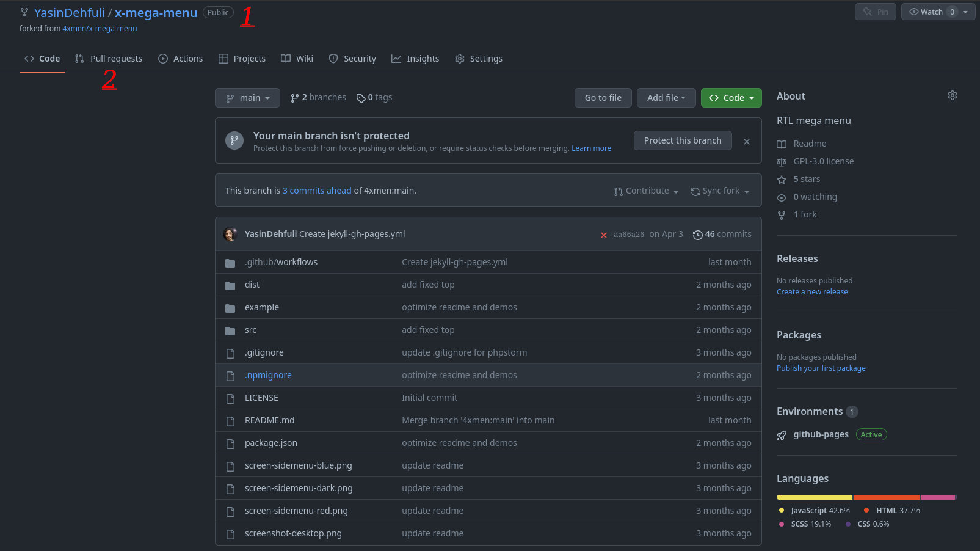Image resolution: width=980 pixels, height=551 pixels.
Task: Click the Initial commit message for LICENSE
Action: pyautogui.click(x=429, y=398)
